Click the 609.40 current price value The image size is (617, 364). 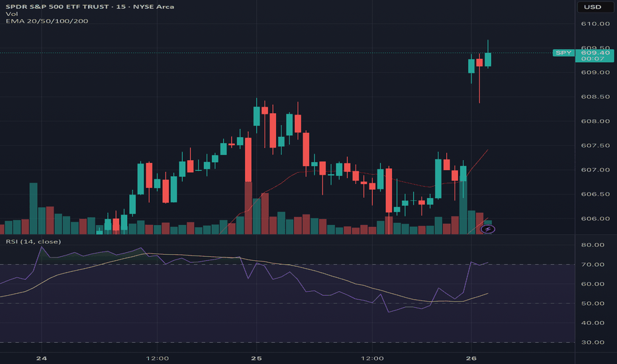pos(595,53)
